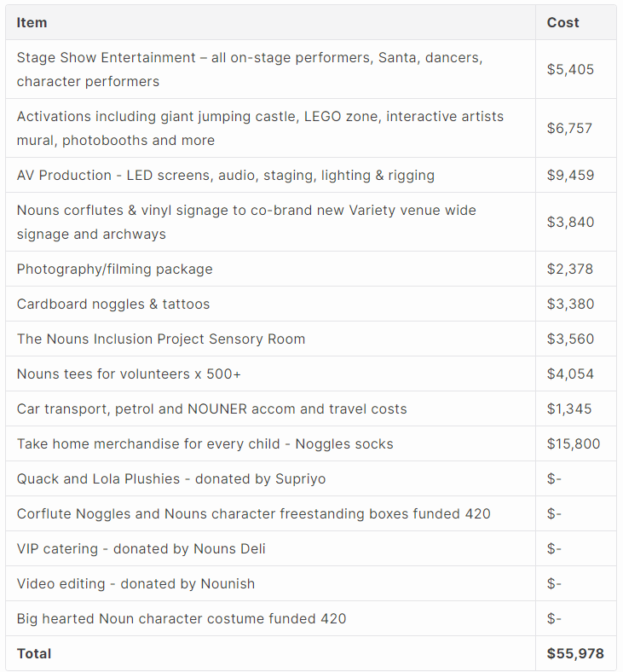Select the Nouns corflutes & vinyl signage item
This screenshot has height=672, width=623.
coord(246,222)
